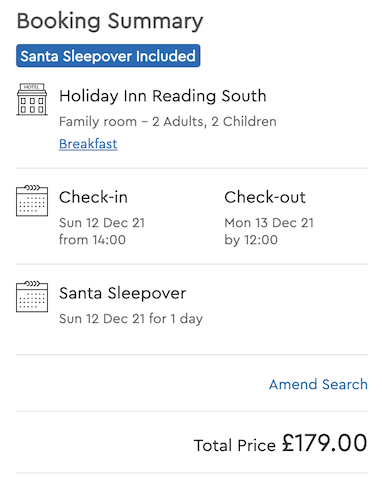Click the Santa Sleepover calendar icon

pyautogui.click(x=32, y=297)
